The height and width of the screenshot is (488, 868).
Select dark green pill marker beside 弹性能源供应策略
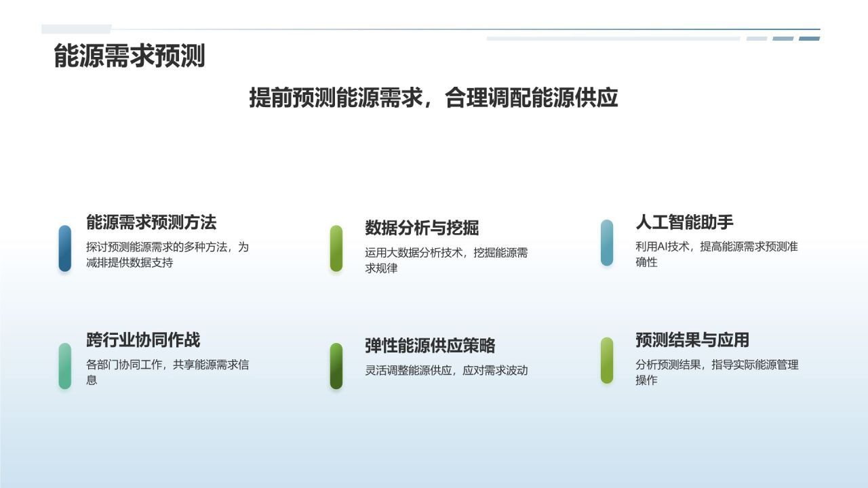tap(336, 366)
